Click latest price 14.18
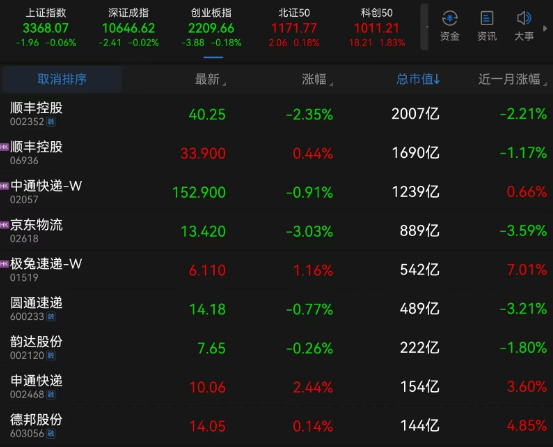The width and height of the screenshot is (553, 447). coord(207,309)
